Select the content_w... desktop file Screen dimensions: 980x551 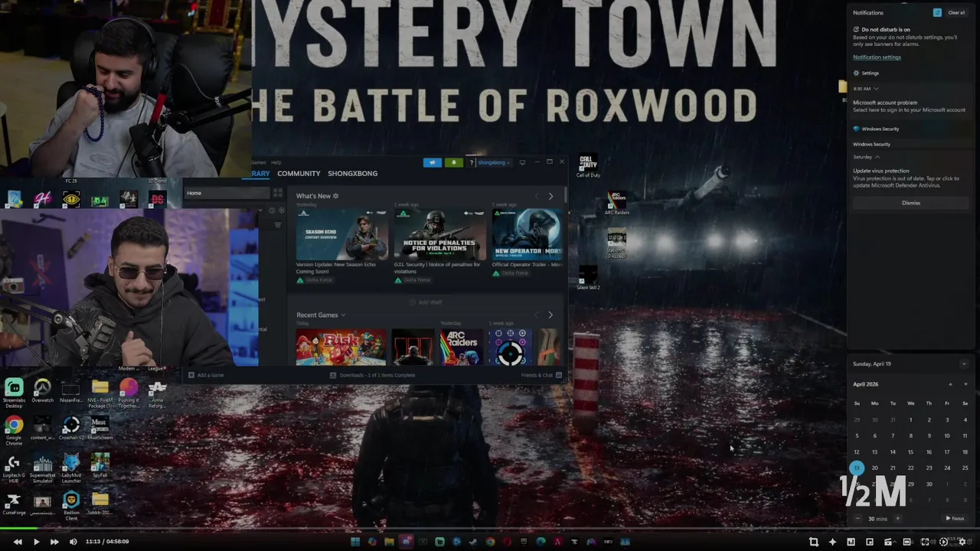pos(42,429)
